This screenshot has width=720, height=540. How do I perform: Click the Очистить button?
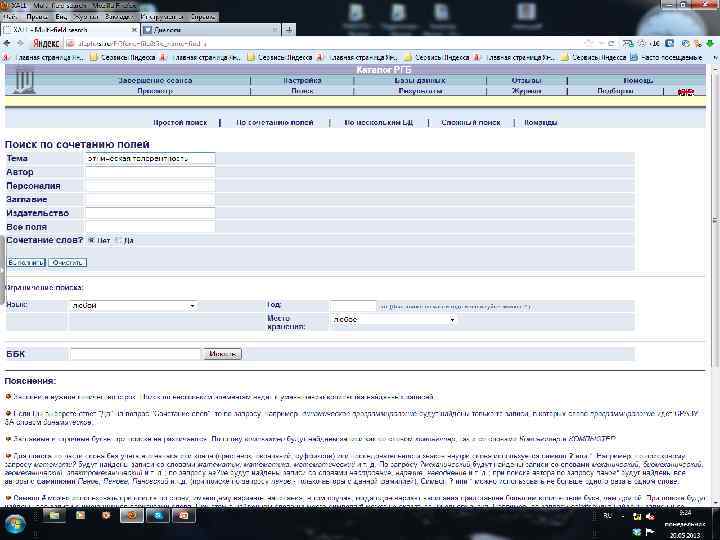[68, 263]
